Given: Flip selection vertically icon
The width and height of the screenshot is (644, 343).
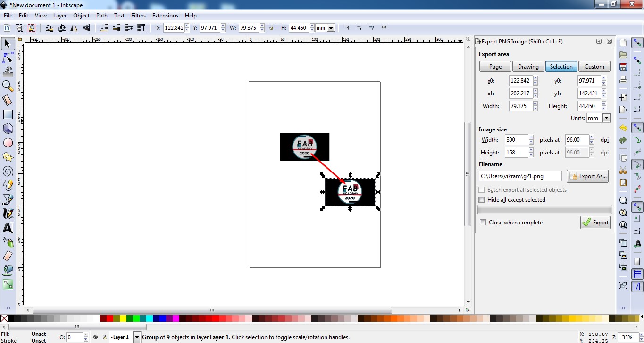Looking at the screenshot, I should click(86, 28).
